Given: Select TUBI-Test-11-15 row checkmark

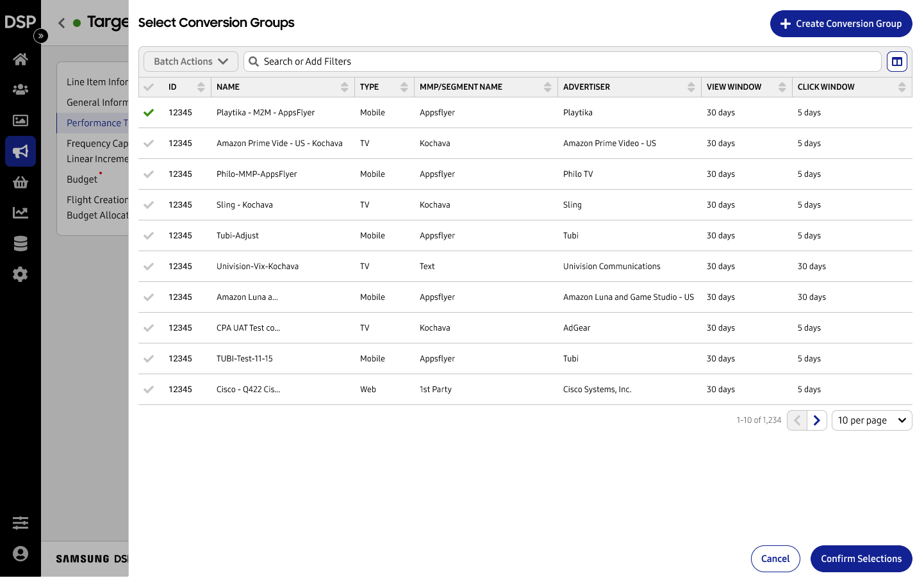Looking at the screenshot, I should click(149, 359).
